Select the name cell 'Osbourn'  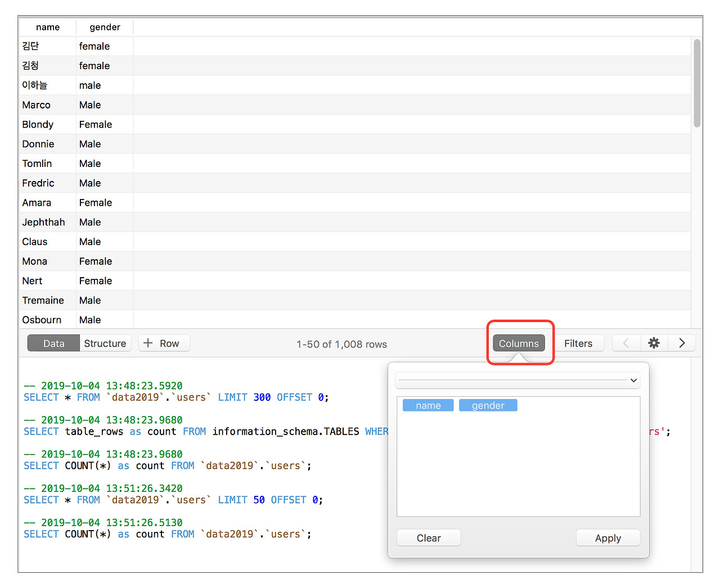(48, 319)
